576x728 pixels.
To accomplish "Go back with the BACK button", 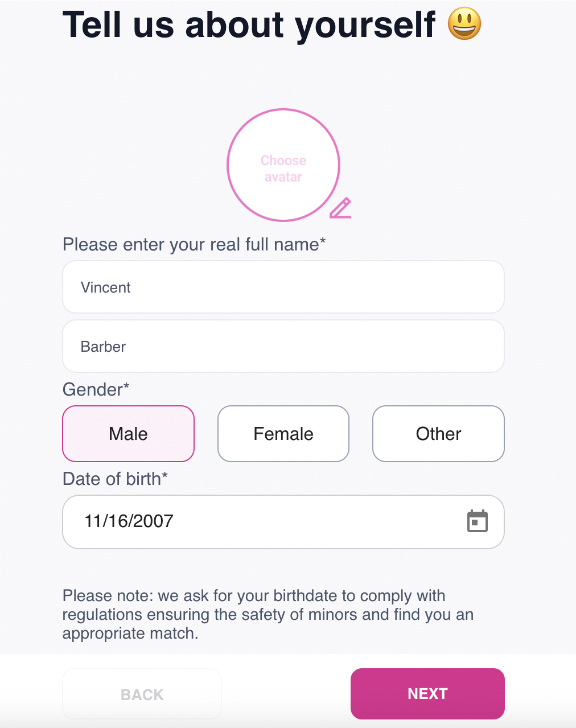I will pyautogui.click(x=142, y=694).
